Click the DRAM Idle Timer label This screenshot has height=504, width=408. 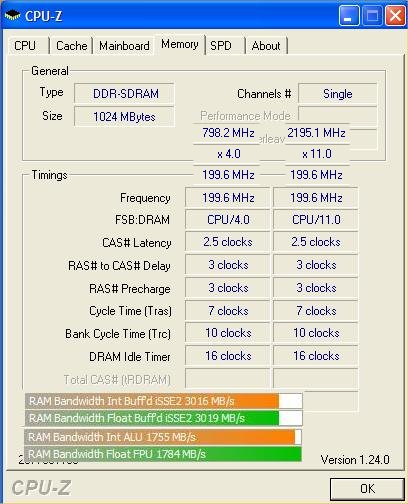click(130, 357)
